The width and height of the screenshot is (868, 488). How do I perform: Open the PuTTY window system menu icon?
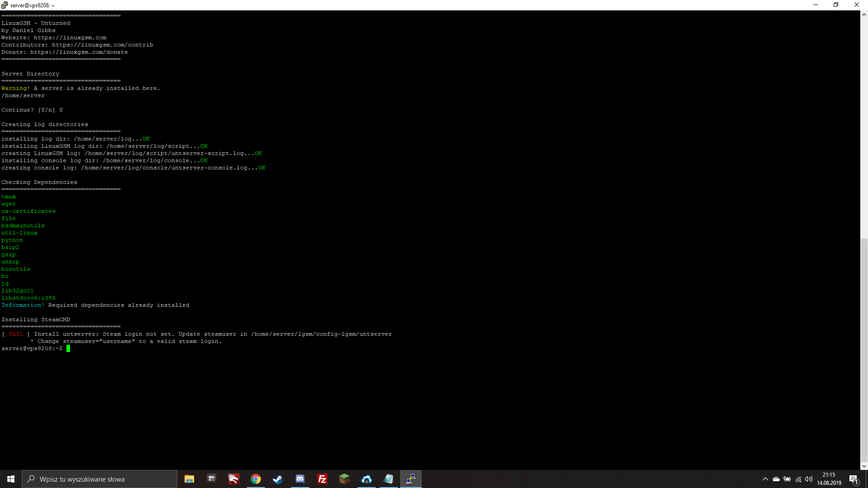point(5,5)
